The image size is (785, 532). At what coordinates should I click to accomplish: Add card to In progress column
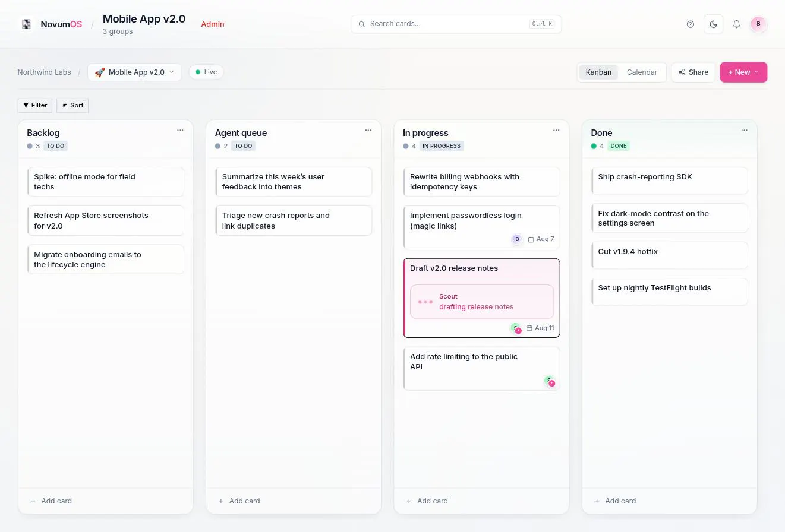coord(427,501)
